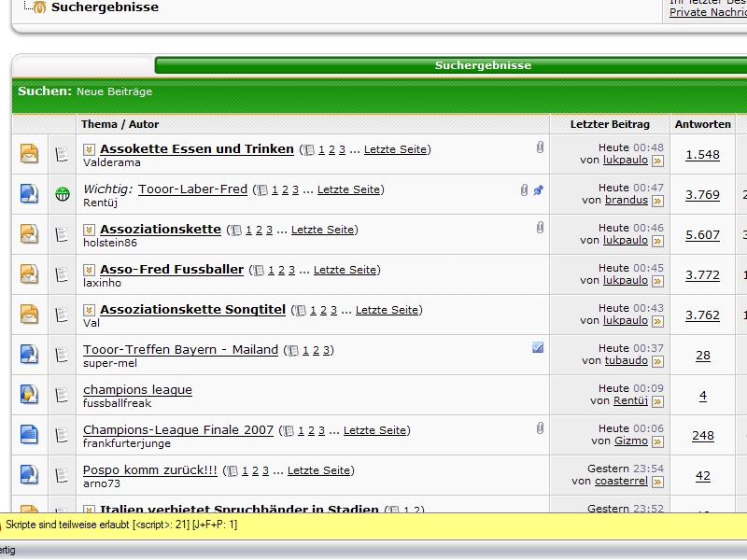Screen dimensions: 747x560
Task: Click the paperclip icon on Champions-League Finale 2007
Action: pos(540,428)
